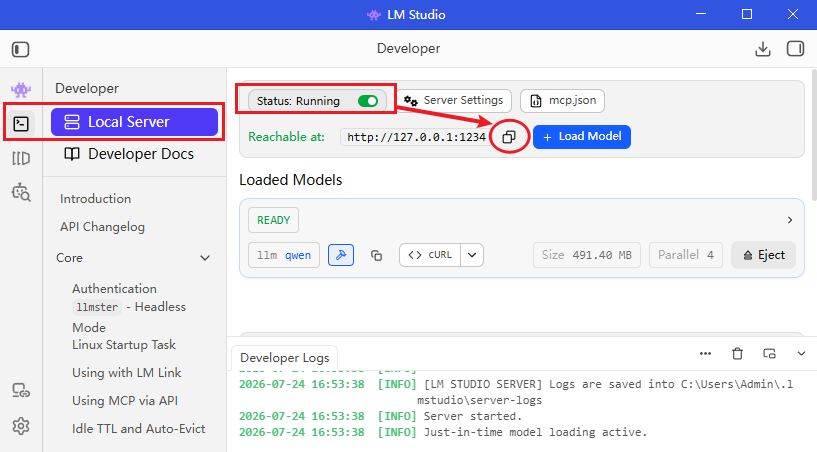Click the READY status badge
Screen dimensions: 817x452
274,220
